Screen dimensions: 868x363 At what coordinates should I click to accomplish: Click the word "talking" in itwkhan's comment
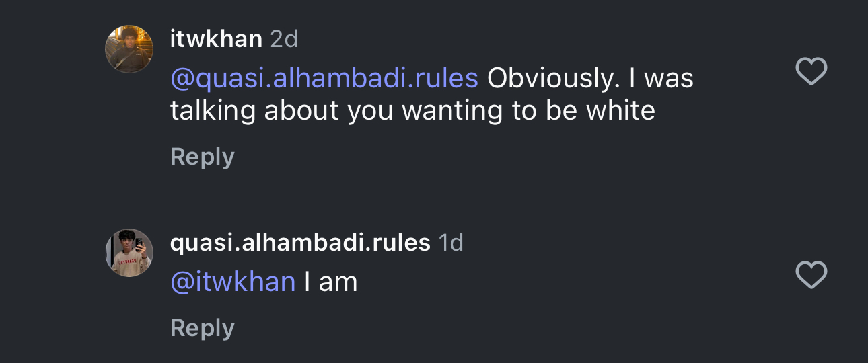(213, 111)
